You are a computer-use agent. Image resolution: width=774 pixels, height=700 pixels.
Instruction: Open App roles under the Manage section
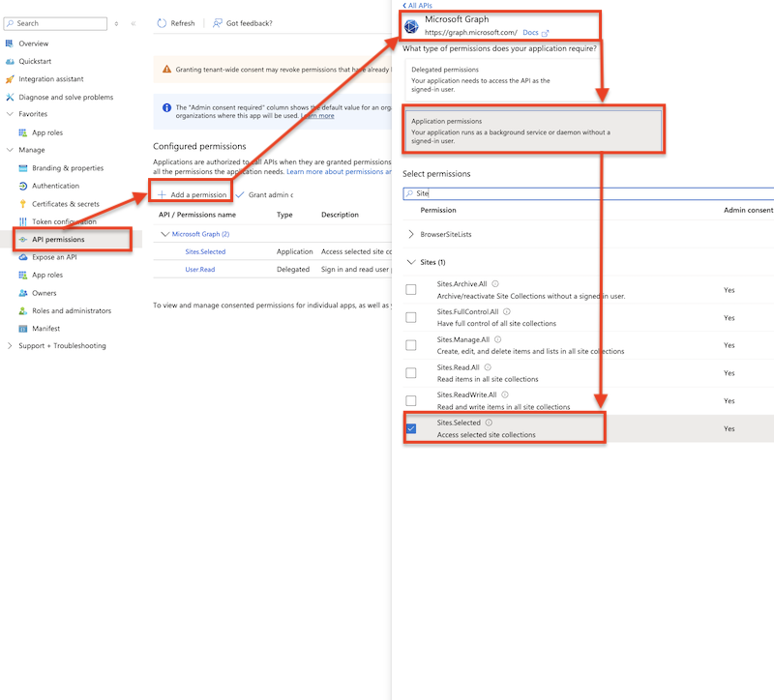coord(47,275)
